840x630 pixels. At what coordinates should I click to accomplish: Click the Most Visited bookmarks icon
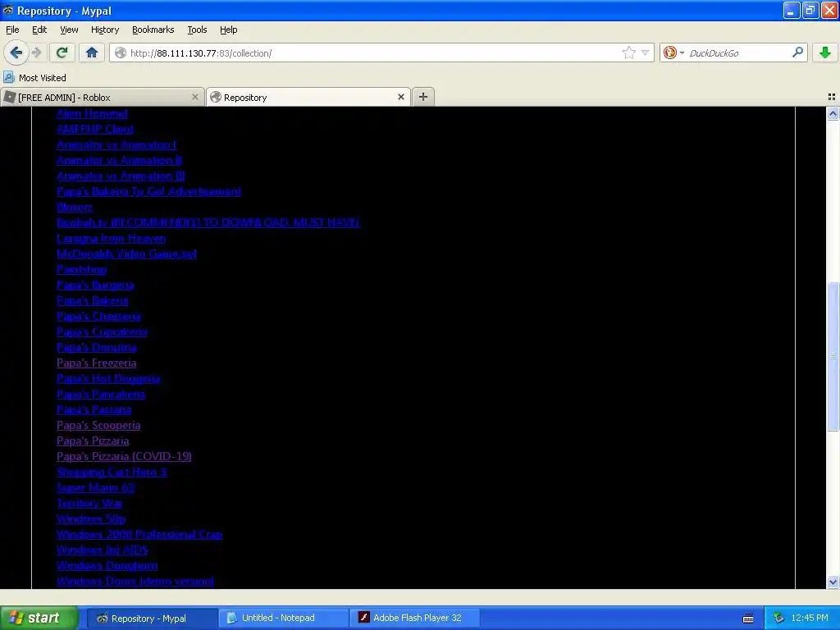(x=8, y=77)
